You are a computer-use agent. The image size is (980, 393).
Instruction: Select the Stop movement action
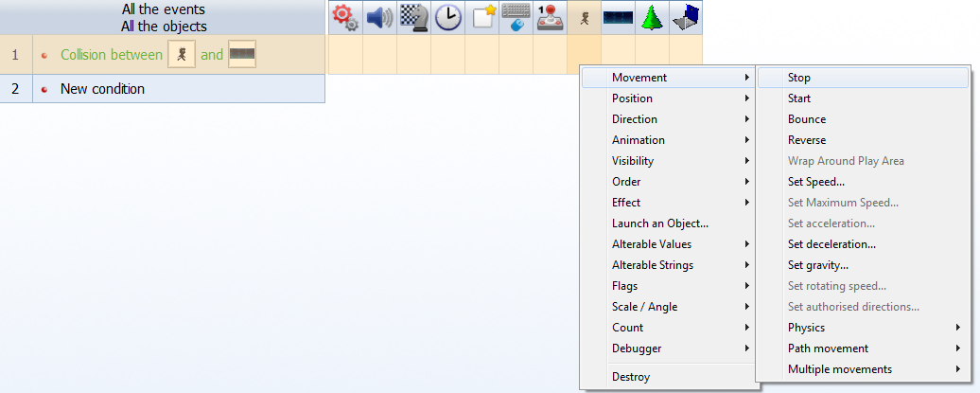tap(863, 78)
